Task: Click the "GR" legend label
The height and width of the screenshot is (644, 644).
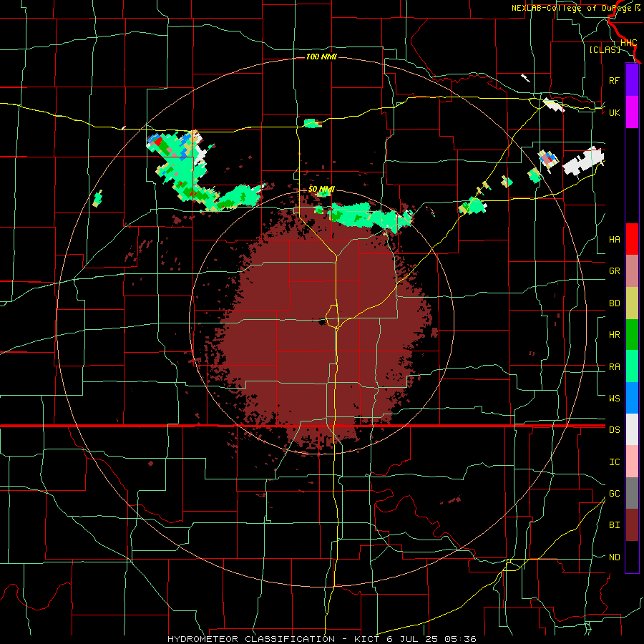Action: [614, 271]
